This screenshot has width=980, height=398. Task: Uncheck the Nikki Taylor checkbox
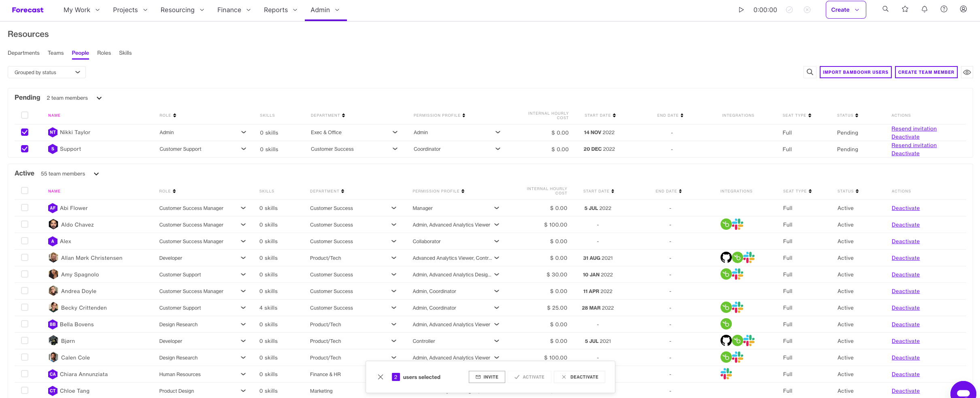(25, 132)
